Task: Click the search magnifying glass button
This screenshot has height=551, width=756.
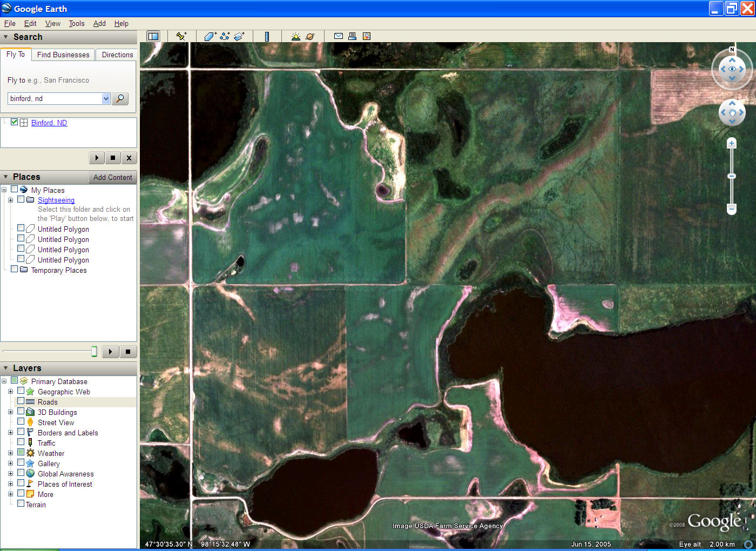Action: point(120,98)
